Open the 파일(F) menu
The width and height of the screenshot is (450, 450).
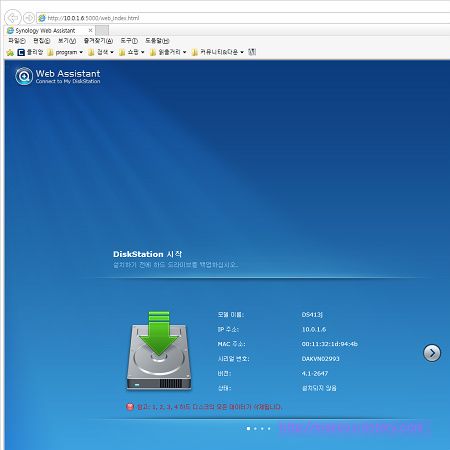(x=17, y=41)
